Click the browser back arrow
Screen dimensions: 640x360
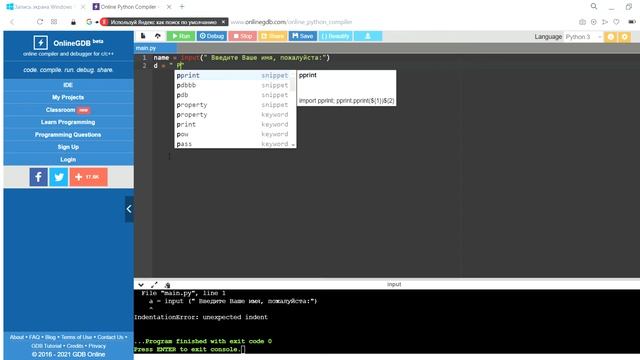[12, 22]
